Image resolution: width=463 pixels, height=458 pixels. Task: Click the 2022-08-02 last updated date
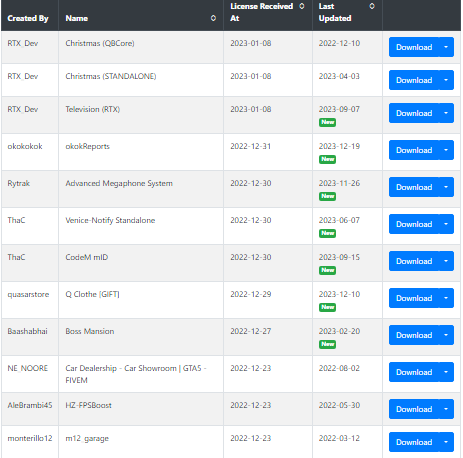(339, 368)
